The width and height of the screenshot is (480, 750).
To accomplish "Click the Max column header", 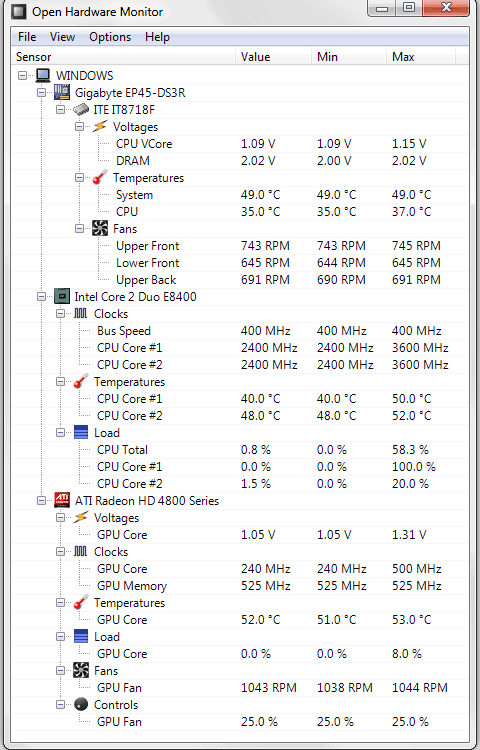I will (x=421, y=56).
